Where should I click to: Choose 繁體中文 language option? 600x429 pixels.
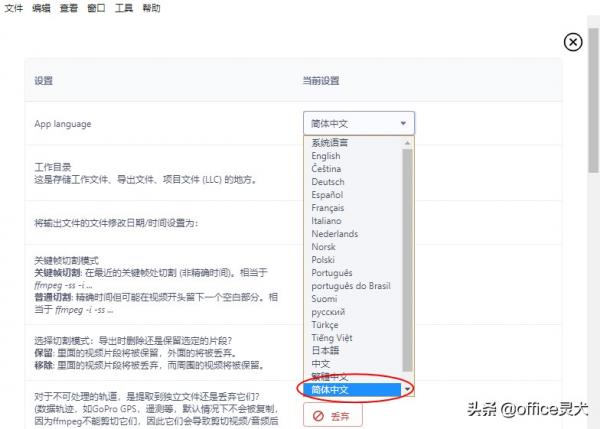(353, 377)
